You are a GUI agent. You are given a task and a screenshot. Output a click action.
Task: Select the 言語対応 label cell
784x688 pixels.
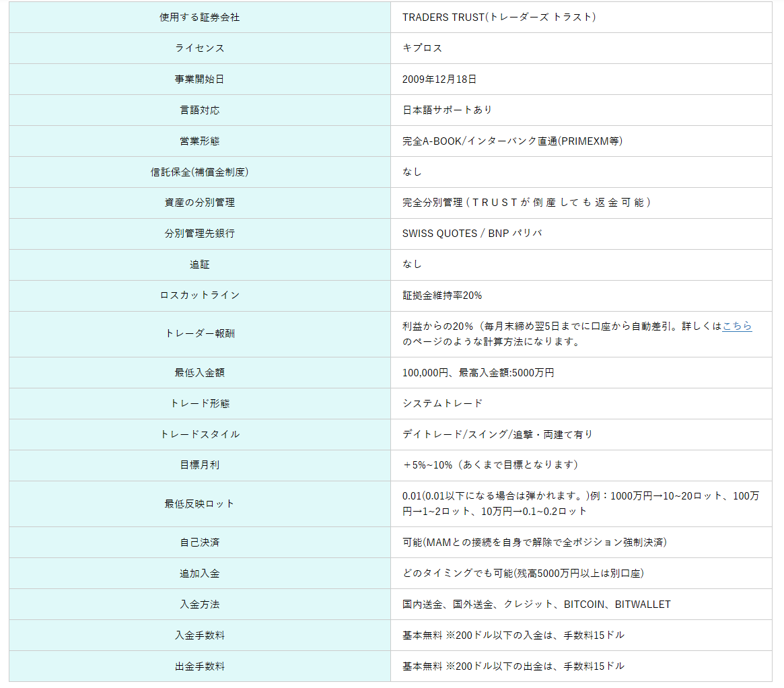[199, 110]
